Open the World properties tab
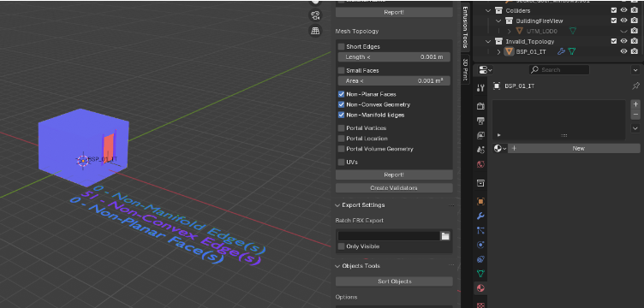Image resolution: width=644 pixels, height=308 pixels. [x=480, y=164]
